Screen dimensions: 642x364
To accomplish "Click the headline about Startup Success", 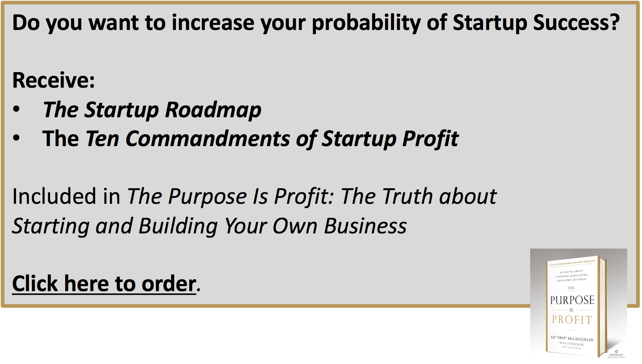I will 316,23.
